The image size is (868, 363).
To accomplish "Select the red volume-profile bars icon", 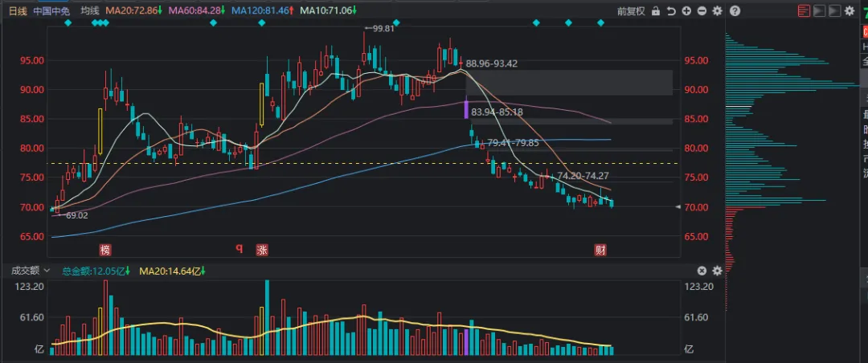I will 804,10.
